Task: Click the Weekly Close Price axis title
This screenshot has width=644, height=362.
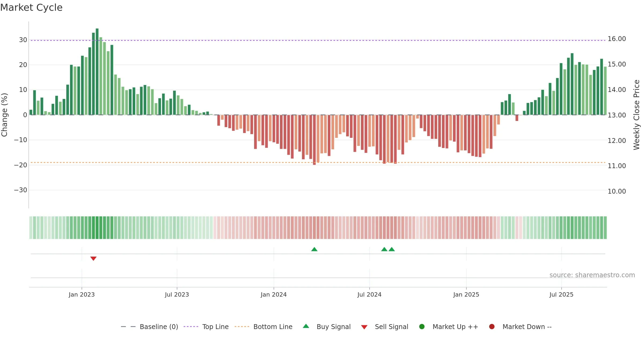Action: pyautogui.click(x=636, y=115)
